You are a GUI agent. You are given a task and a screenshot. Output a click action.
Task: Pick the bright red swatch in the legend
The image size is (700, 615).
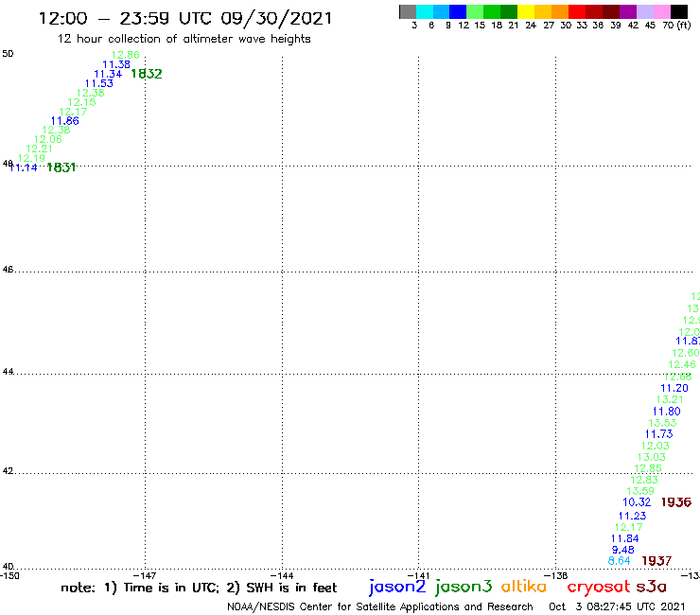click(577, 11)
